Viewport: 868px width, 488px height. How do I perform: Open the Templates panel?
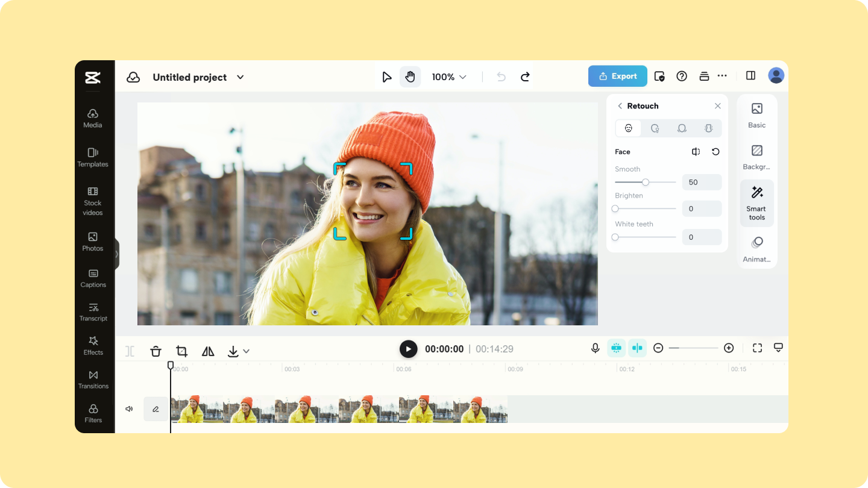[x=93, y=157]
